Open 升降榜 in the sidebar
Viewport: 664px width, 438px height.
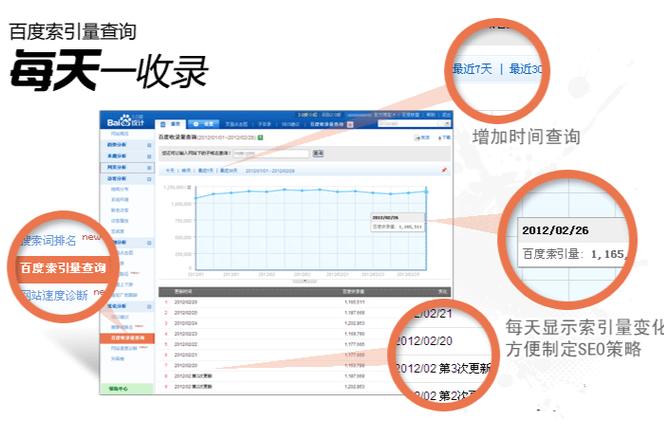point(118,359)
